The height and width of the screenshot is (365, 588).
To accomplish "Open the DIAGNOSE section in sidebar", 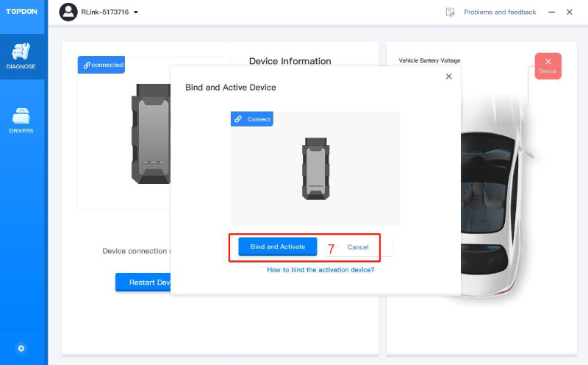I will click(21, 56).
